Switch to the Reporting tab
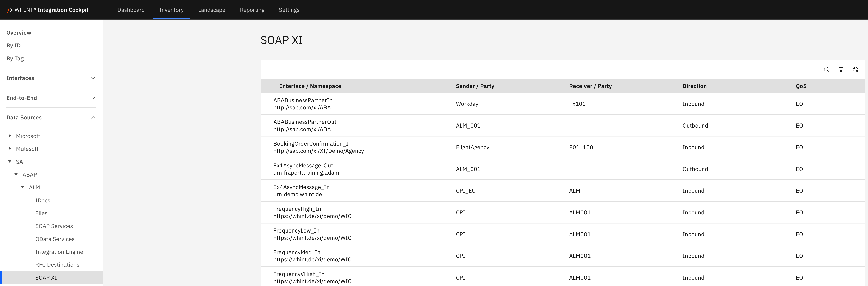The height and width of the screenshot is (286, 868). tap(252, 10)
